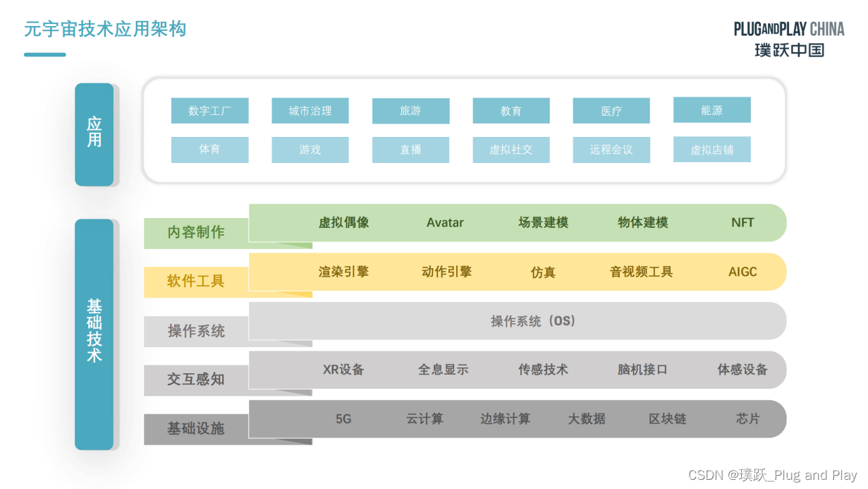Click the 渲染引擎 item

click(344, 272)
